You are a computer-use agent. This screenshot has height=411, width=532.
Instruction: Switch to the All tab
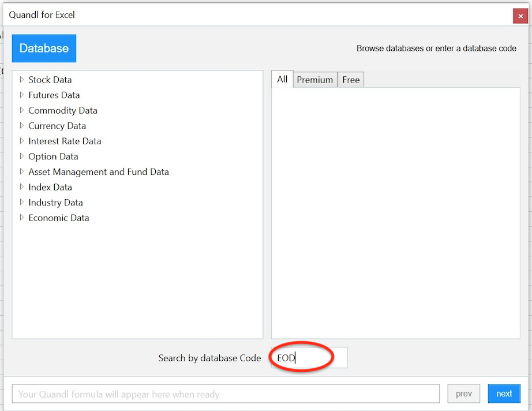pyautogui.click(x=282, y=80)
